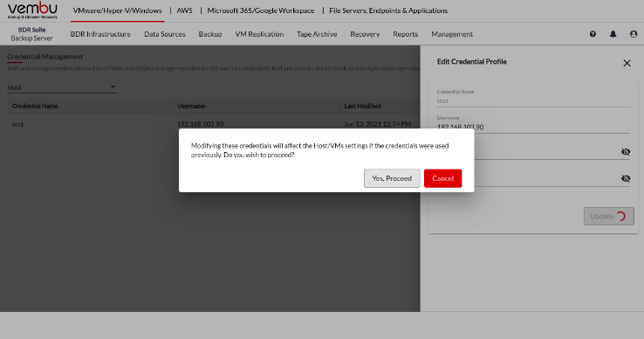Open the BDR Infrastructure menu

(x=100, y=34)
